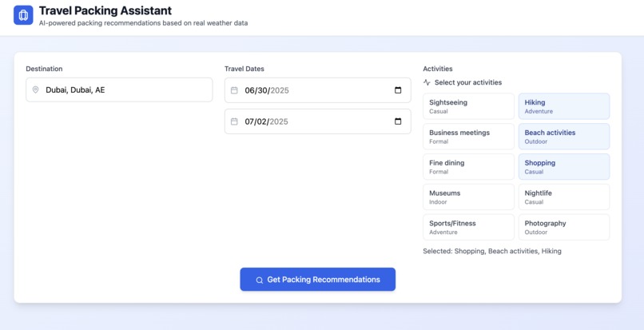This screenshot has height=330, width=644.
Task: Deselect the Hiking activity
Action: [564, 106]
